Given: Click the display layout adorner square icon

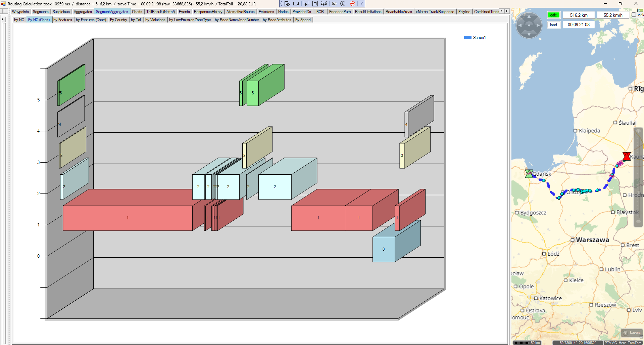Looking at the screenshot, I should (x=315, y=4).
